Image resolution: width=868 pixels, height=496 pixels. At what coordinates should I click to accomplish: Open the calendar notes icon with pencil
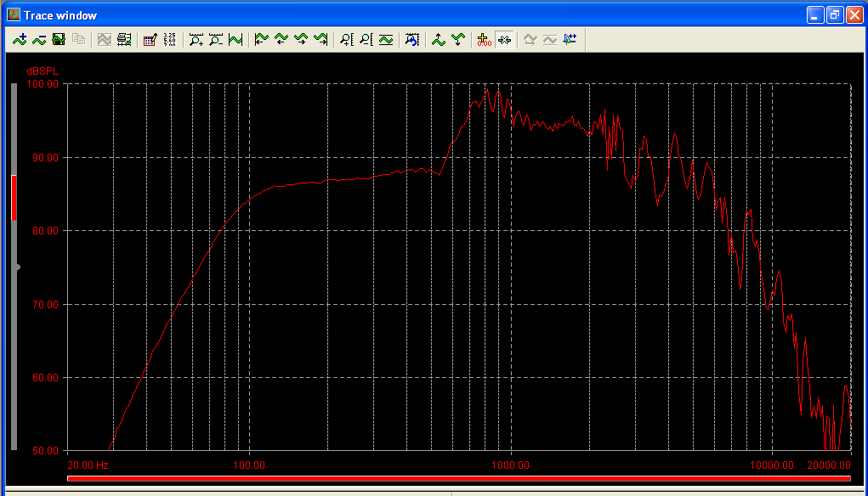tap(150, 40)
